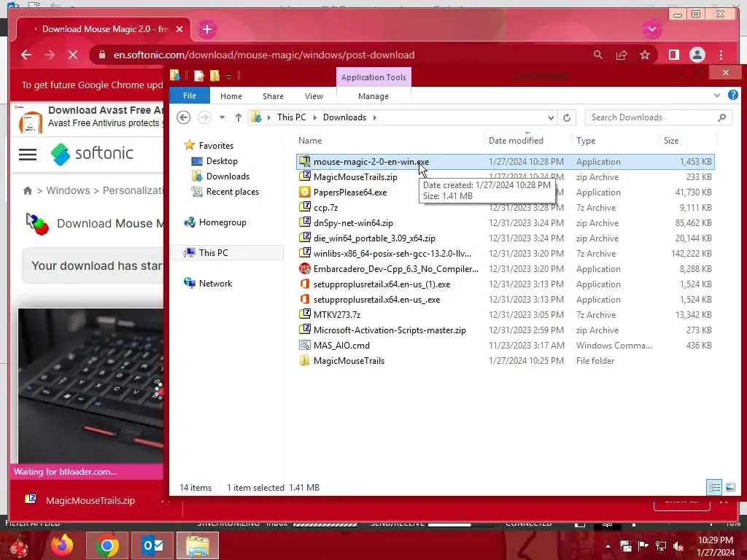Sort by Type column header
The height and width of the screenshot is (560, 747).
[586, 141]
